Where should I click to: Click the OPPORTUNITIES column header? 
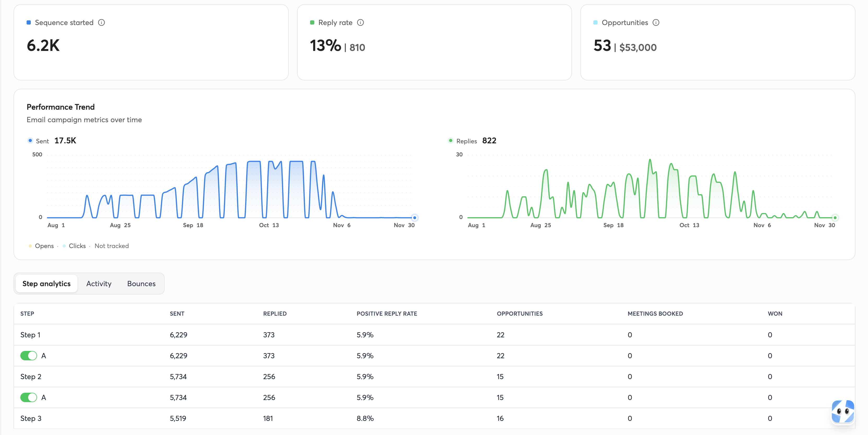click(520, 314)
